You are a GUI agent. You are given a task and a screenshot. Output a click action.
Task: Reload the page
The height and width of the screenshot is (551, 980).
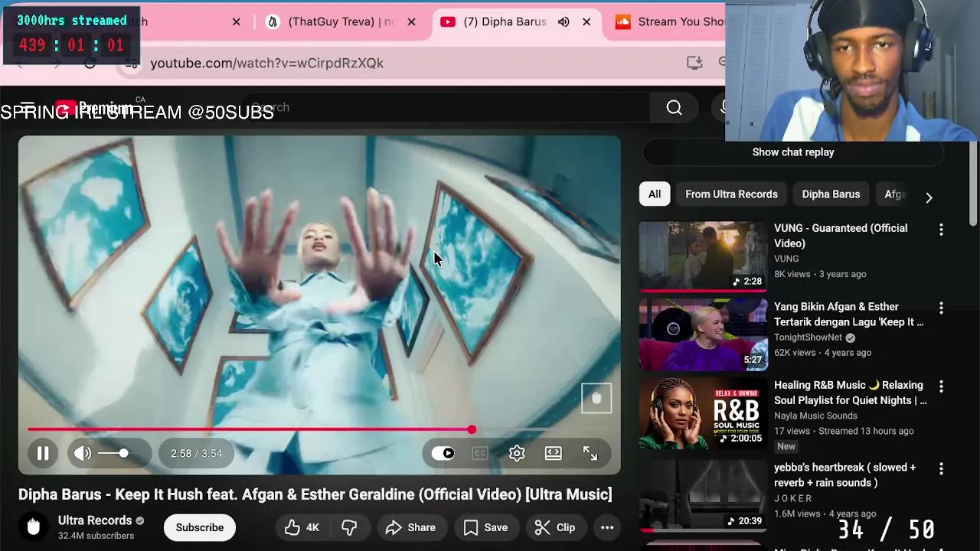(90, 63)
